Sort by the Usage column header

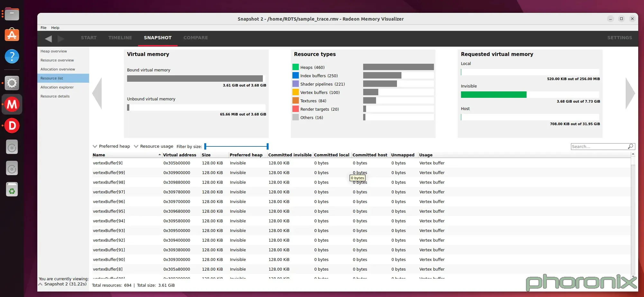524,155
